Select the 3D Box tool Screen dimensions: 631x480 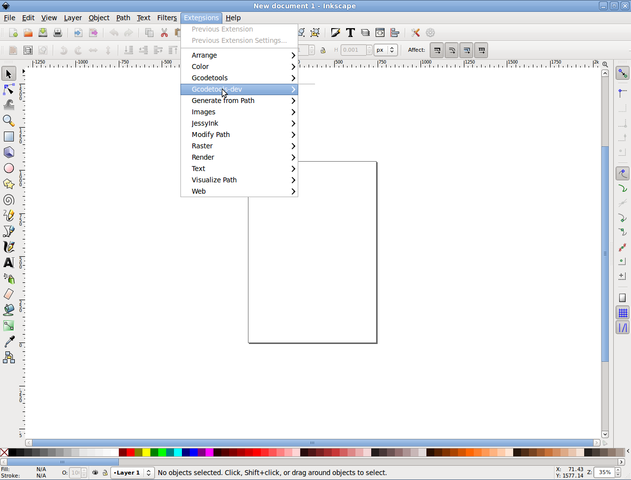(x=8, y=152)
